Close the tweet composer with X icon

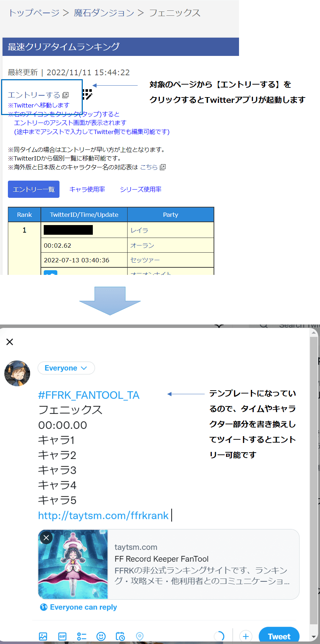pyautogui.click(x=10, y=342)
